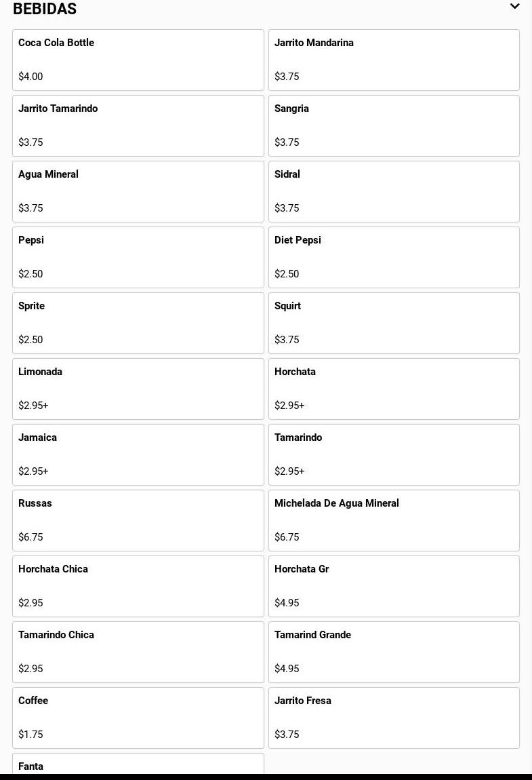Select the Pepsi item
This screenshot has height=780, width=532.
(138, 258)
